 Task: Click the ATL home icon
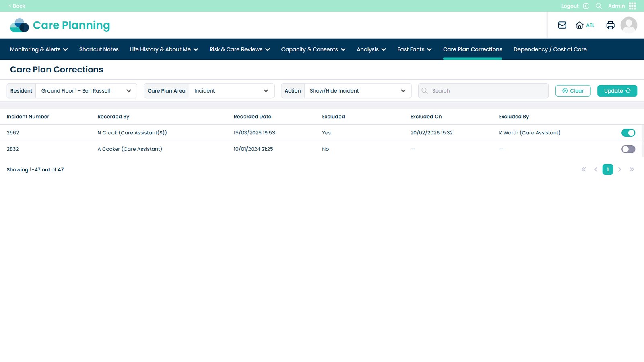580,25
